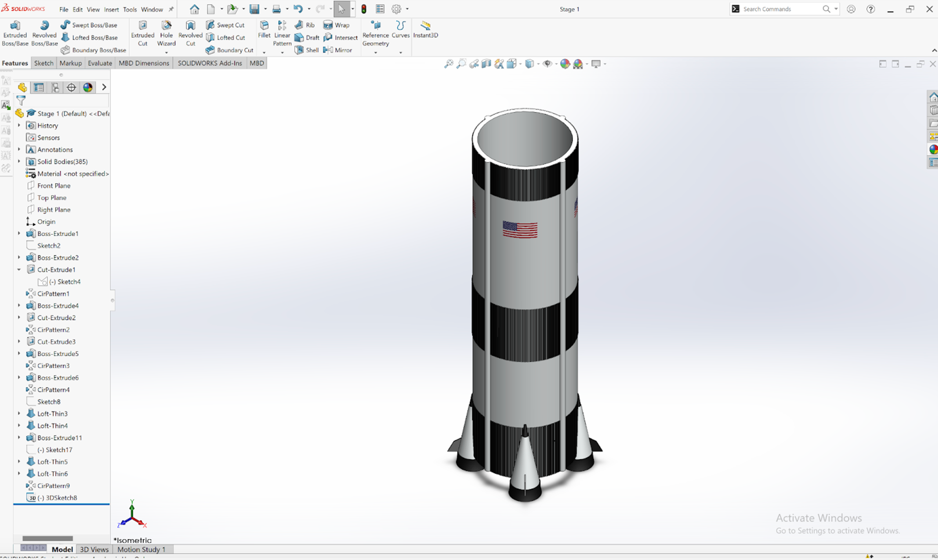Viewport: 938px width, 560px height.
Task: Choose the Lofted Boss/Base tool
Action: [89, 38]
